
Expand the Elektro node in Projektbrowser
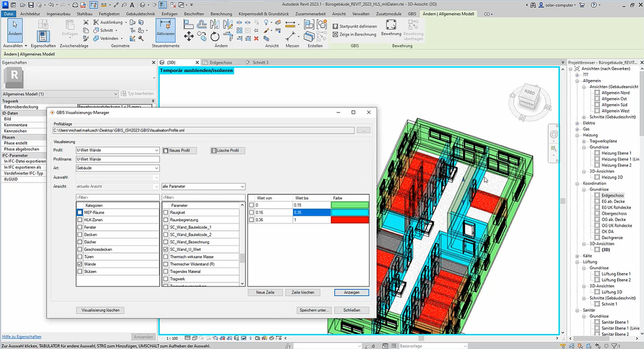(578, 123)
